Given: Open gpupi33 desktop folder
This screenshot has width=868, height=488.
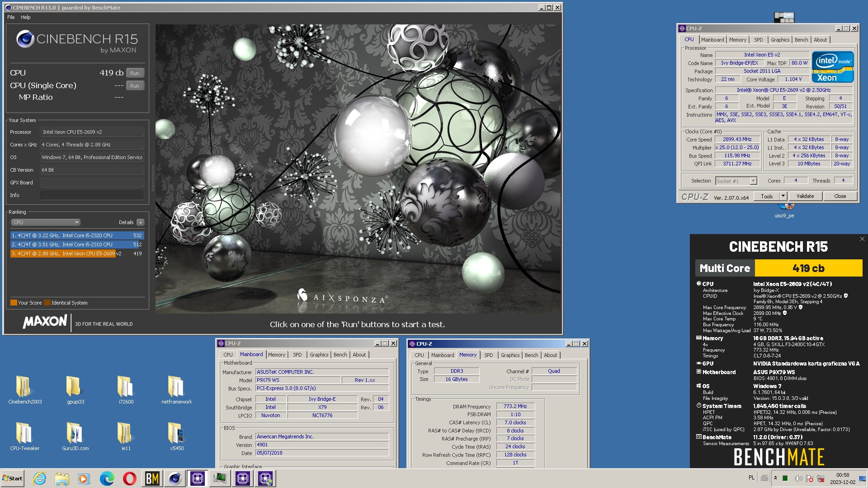Looking at the screenshot, I should (x=75, y=389).
